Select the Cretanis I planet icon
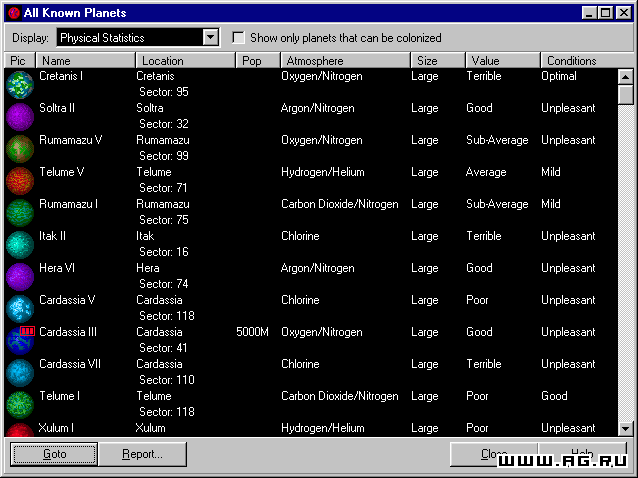The image size is (638, 478). 20,85
